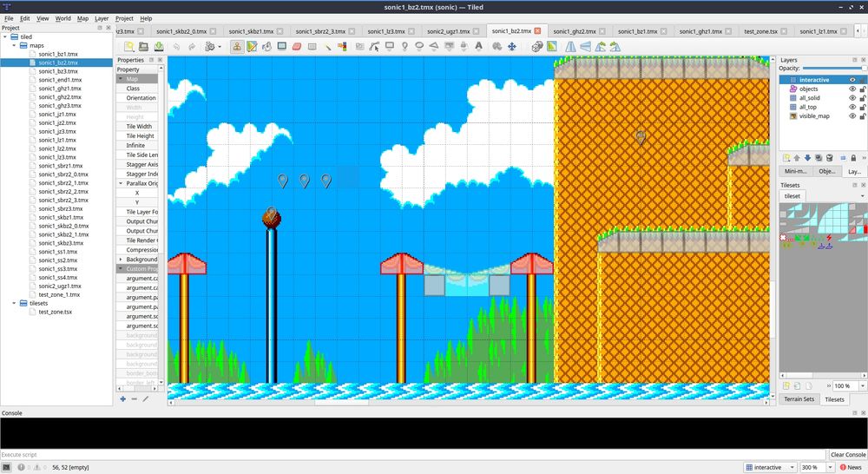The width and height of the screenshot is (868, 474).
Task: Click the Random Mode dice icon
Action: point(537,47)
